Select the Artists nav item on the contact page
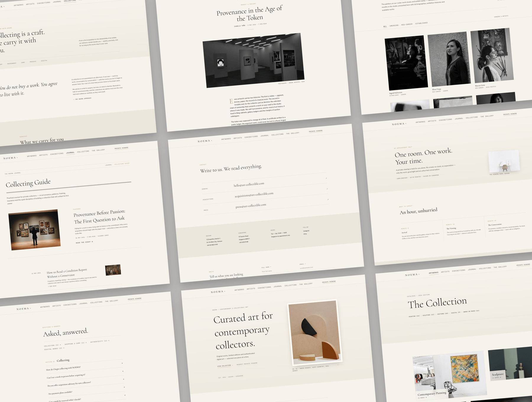 pos(238,138)
